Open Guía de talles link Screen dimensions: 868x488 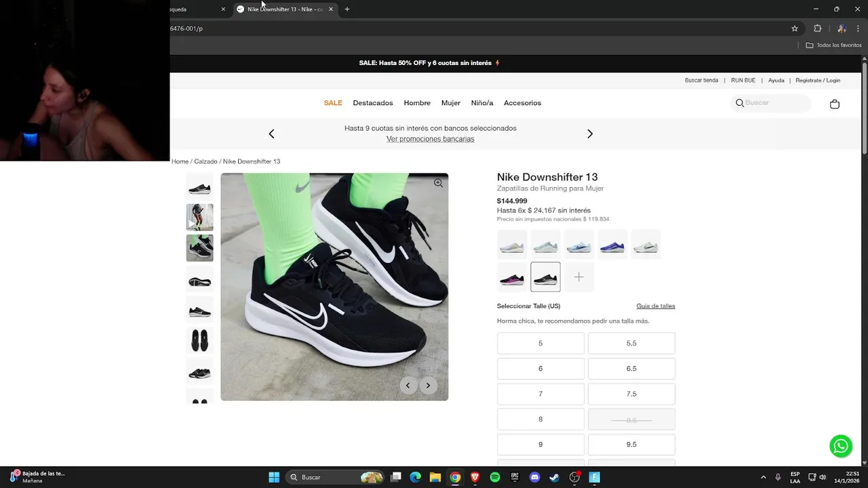656,306
